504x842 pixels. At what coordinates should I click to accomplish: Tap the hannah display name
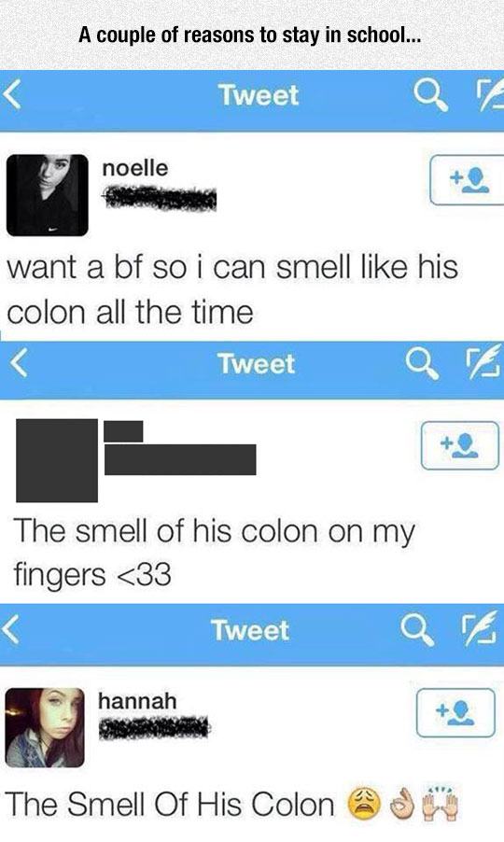(137, 701)
